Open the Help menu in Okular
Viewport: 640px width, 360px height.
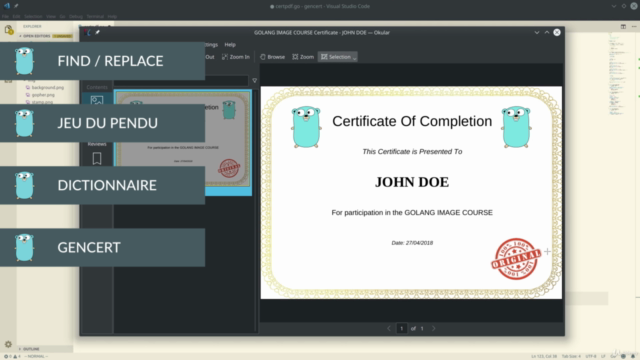(x=230, y=44)
